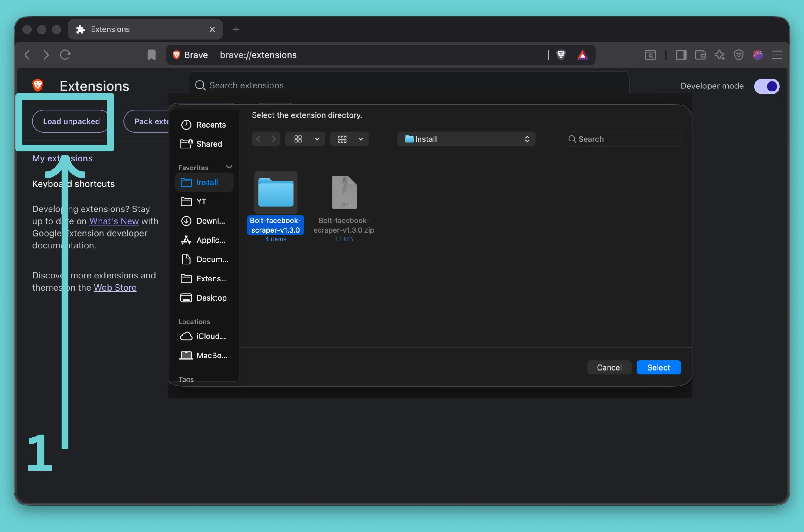
Task: Select the Bolt-facebook-scraper-v1.3.0 folder
Action: [x=276, y=206]
